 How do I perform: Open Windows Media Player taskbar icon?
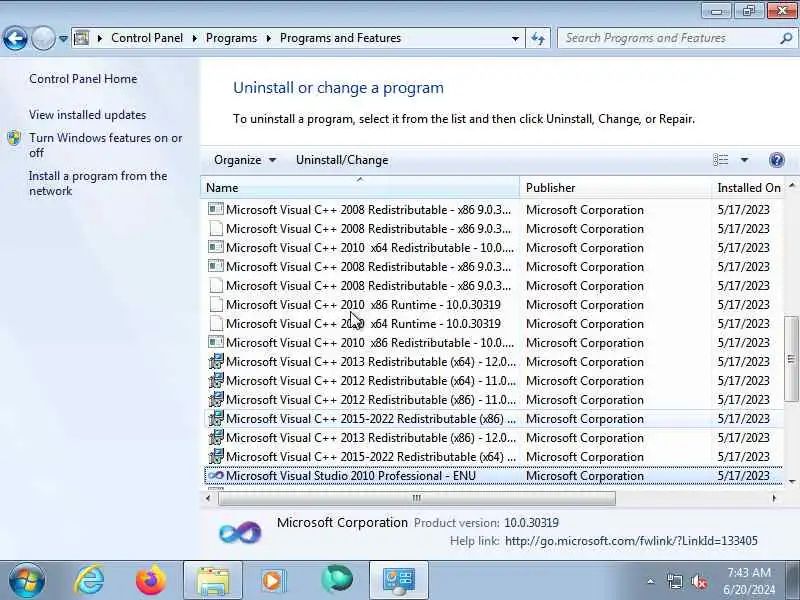274,580
